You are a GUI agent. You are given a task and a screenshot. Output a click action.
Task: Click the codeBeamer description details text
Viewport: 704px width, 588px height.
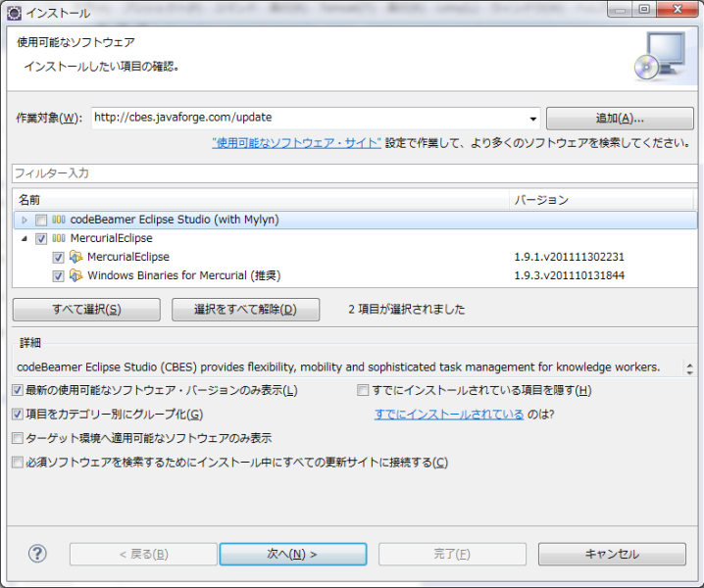point(338,367)
